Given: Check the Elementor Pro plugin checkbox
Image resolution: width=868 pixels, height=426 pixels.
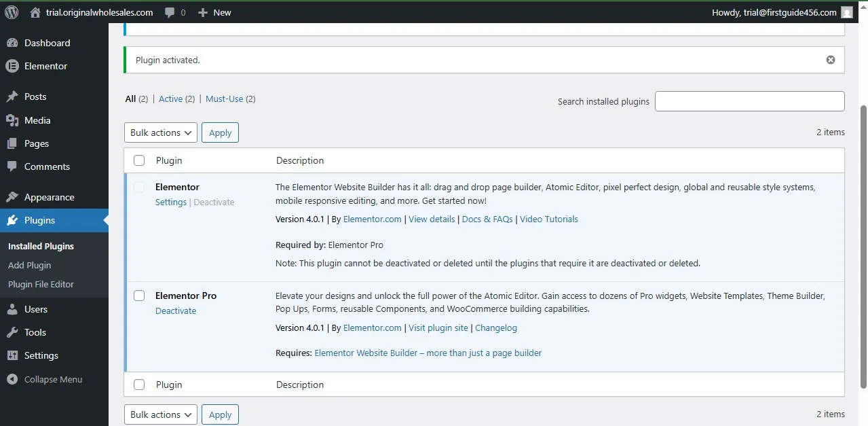Looking at the screenshot, I should click(139, 296).
